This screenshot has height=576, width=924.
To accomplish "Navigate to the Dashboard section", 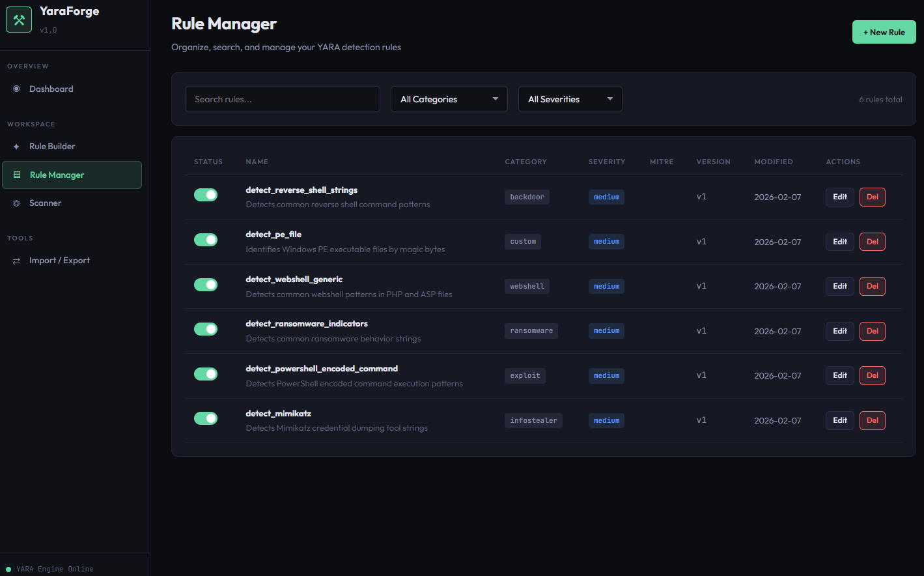I will pyautogui.click(x=51, y=88).
